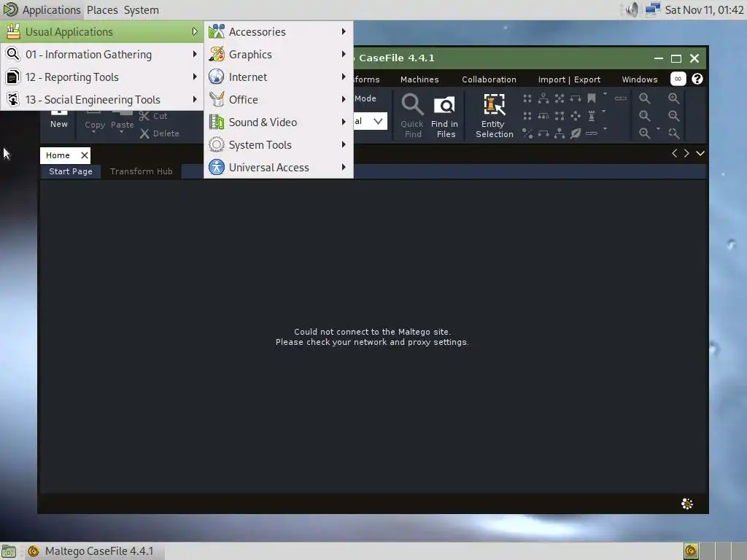This screenshot has width=747, height=560.
Task: Select the Transform Hub tab
Action: [x=141, y=171]
